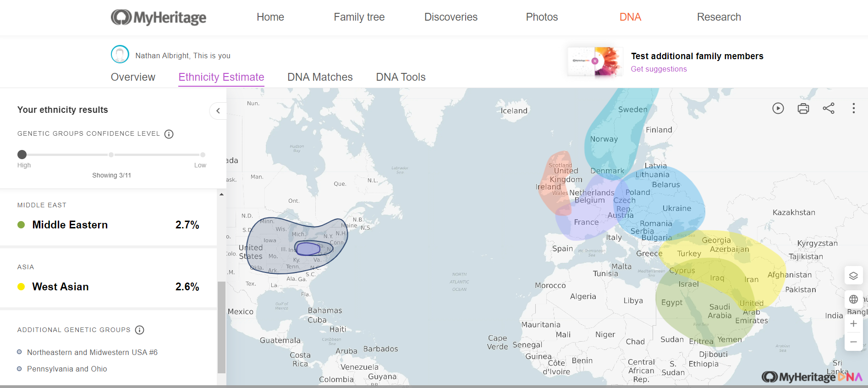
Task: Select Northeastern and Midwestern USA #6 group
Action: (92, 352)
